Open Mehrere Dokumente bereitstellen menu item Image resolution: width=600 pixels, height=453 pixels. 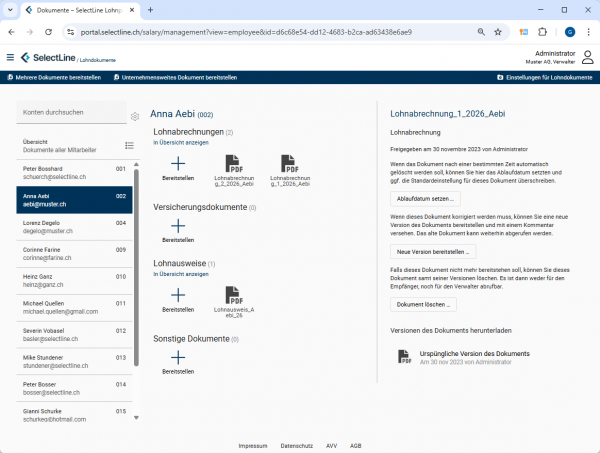tap(56, 77)
